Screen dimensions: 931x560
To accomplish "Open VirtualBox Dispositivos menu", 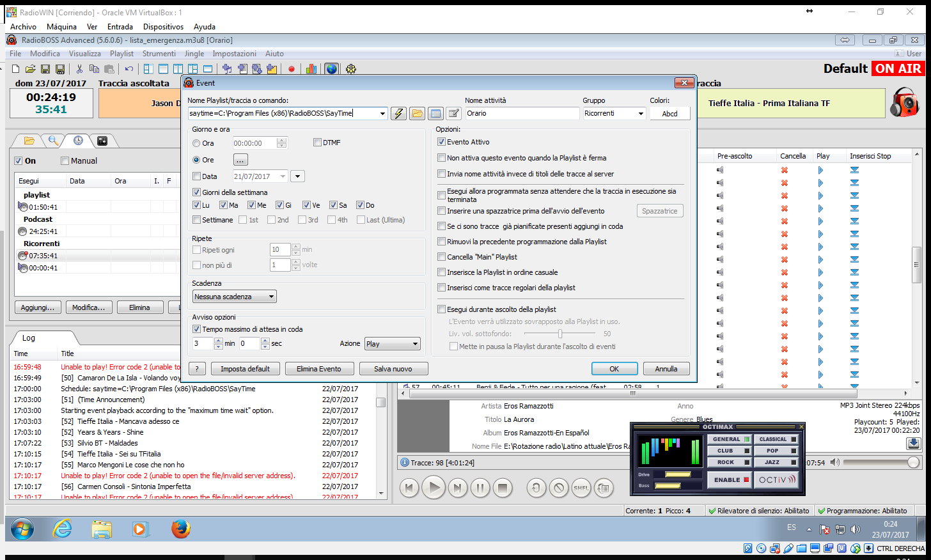I will tap(163, 27).
